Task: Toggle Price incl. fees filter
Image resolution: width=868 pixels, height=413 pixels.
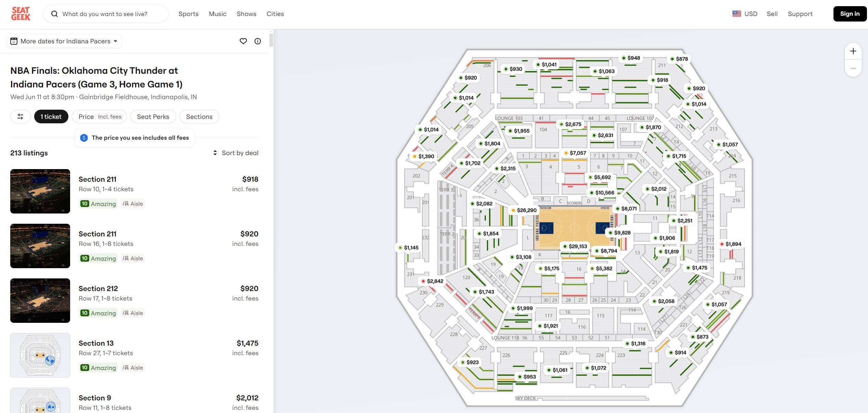Action: (x=100, y=116)
